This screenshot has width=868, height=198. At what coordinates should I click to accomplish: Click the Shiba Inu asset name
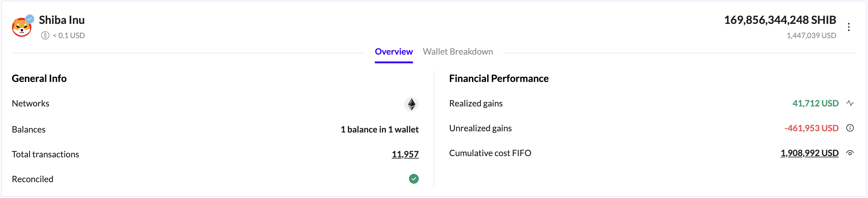[x=62, y=20]
